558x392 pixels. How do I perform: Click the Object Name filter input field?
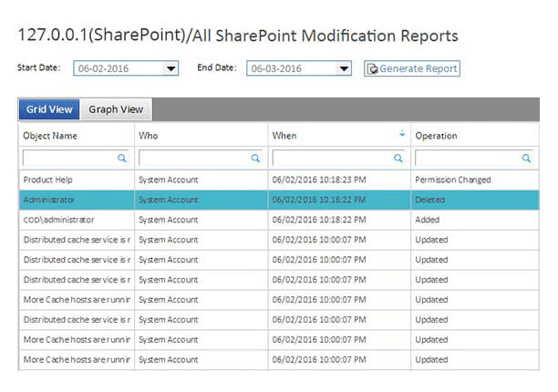click(x=75, y=159)
